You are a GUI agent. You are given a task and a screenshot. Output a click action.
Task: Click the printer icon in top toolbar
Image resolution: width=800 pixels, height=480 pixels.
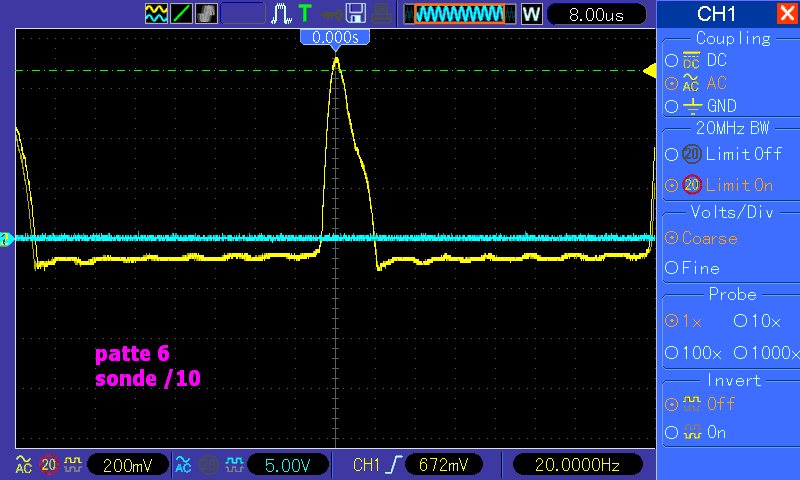(x=381, y=14)
